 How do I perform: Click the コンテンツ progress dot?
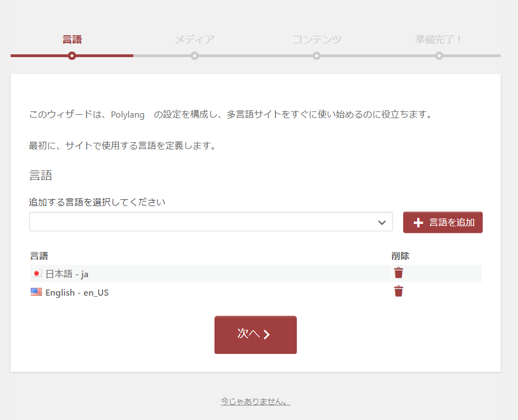coord(316,55)
